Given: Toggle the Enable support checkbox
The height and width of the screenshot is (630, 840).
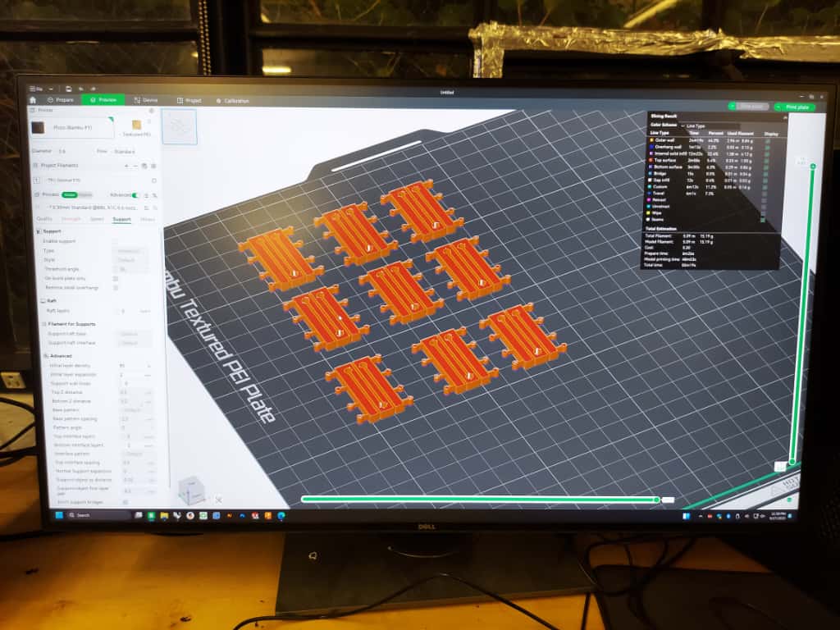Looking at the screenshot, I should (115, 241).
